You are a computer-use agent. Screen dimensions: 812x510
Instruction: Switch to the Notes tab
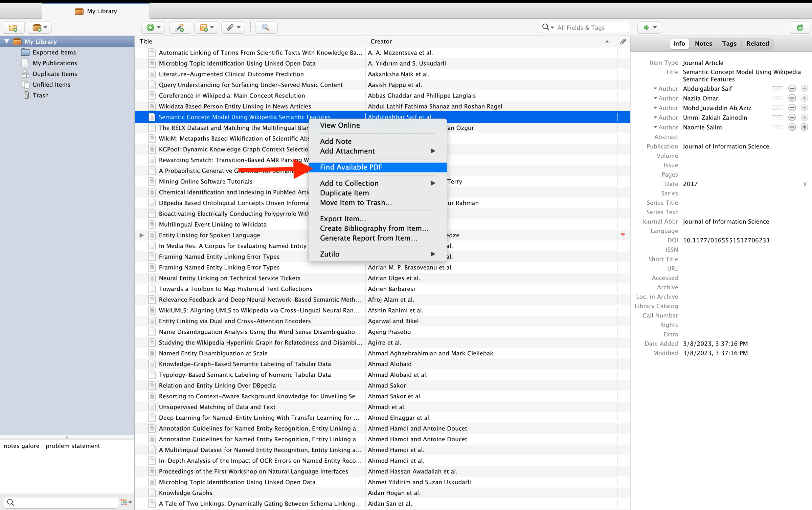[703, 43]
